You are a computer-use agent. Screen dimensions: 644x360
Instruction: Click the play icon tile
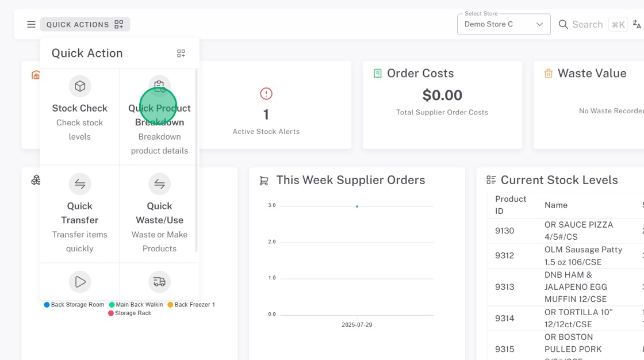click(x=80, y=282)
